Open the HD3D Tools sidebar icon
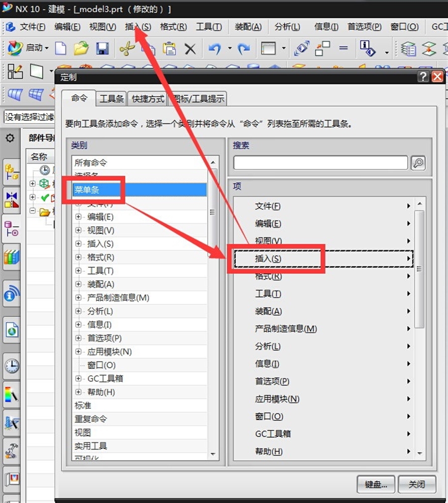448x503 pixels. [12, 293]
